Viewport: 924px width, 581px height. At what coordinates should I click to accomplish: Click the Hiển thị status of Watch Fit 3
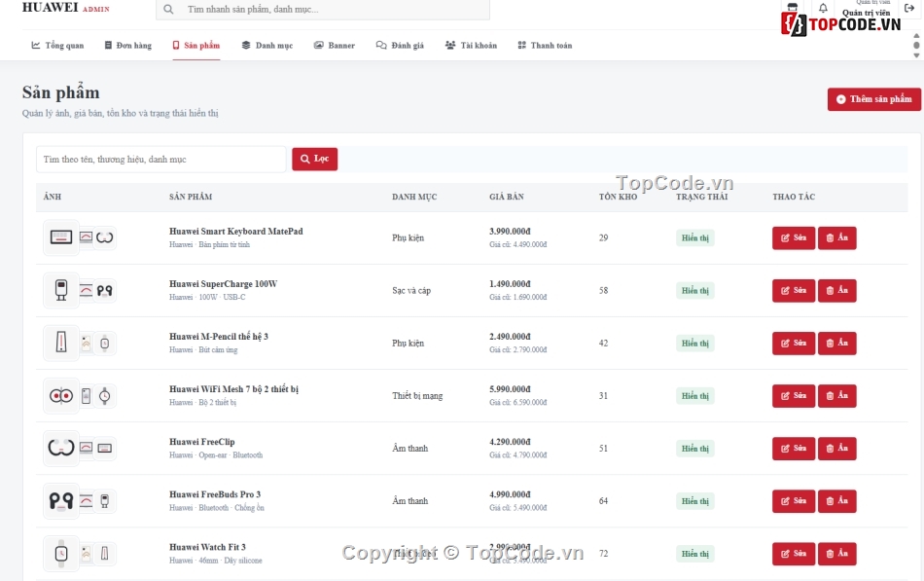pos(695,554)
